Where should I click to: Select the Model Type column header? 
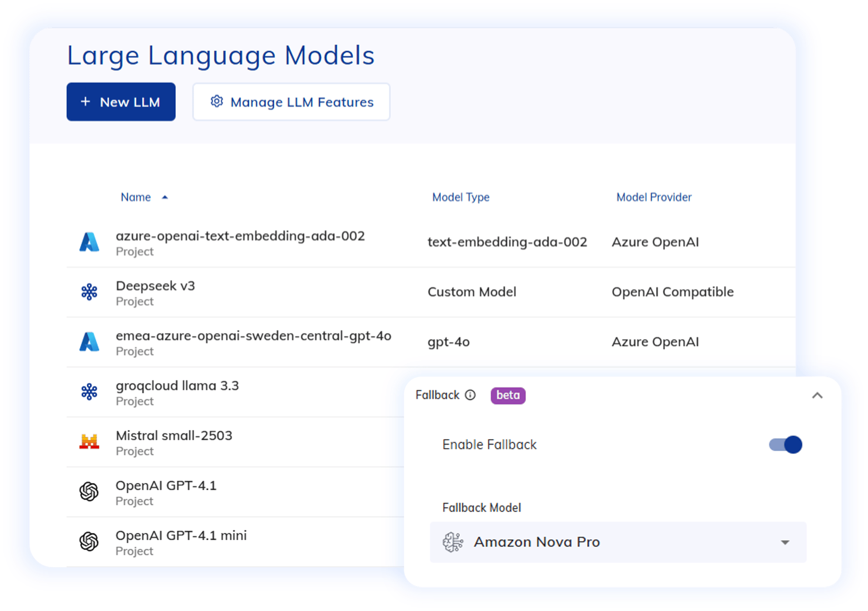[460, 197]
